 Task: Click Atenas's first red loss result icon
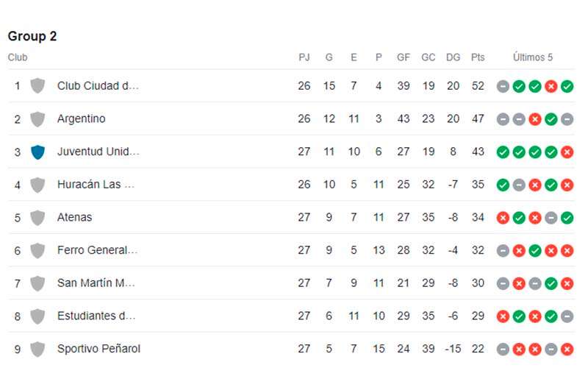pyautogui.click(x=503, y=218)
